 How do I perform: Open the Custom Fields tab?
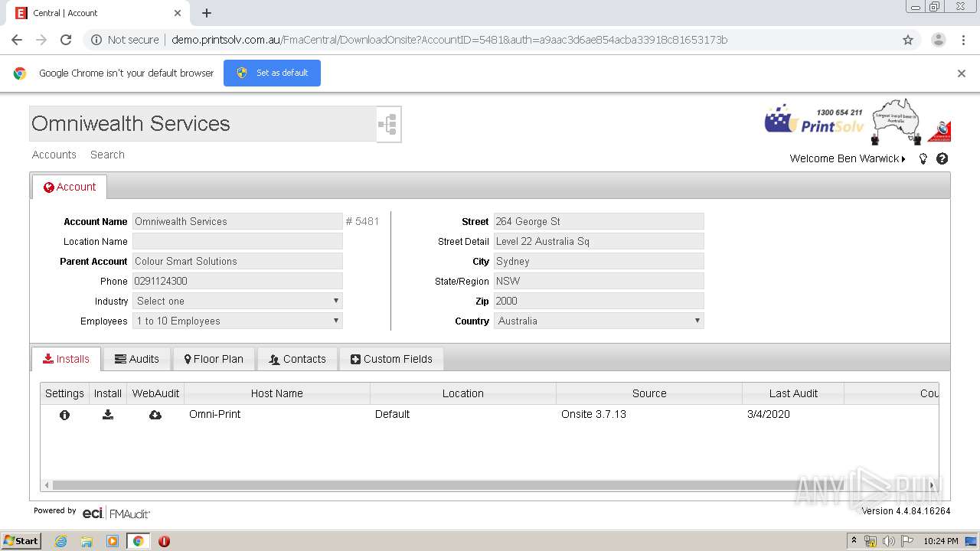pos(391,359)
